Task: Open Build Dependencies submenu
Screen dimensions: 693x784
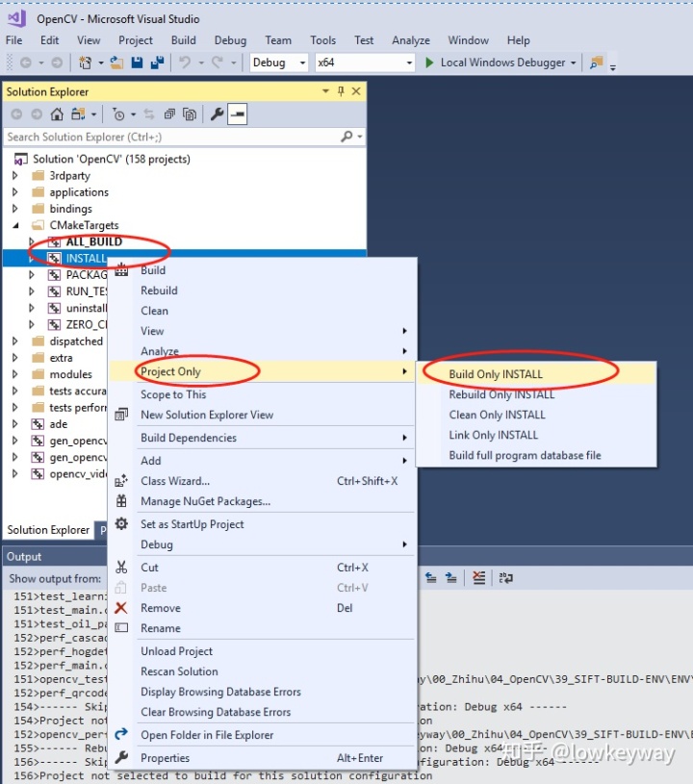Action: point(263,438)
